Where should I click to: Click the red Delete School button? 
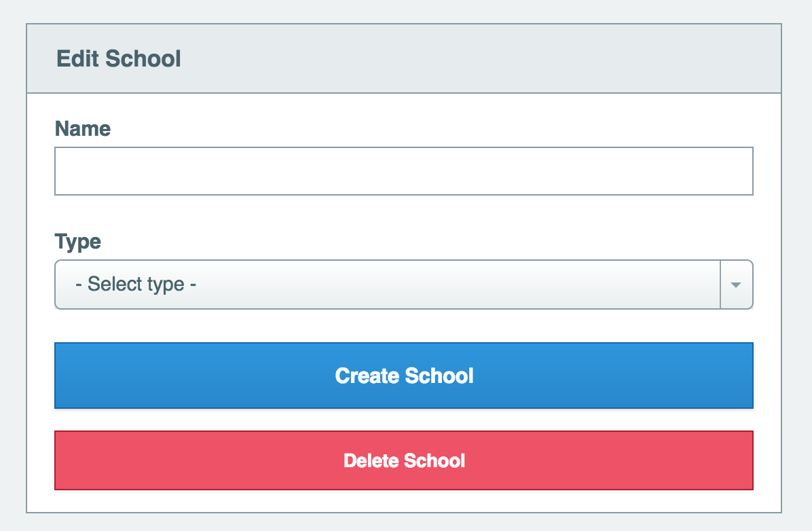click(404, 460)
